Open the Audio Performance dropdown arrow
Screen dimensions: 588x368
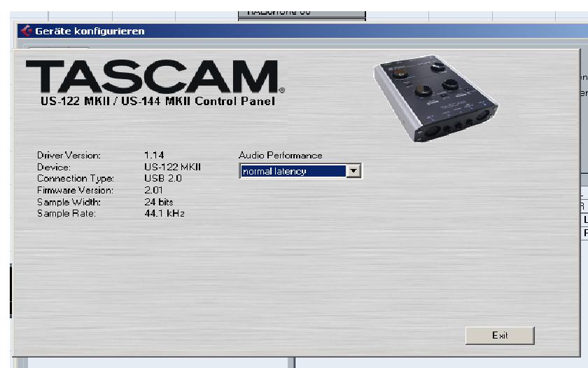[353, 171]
